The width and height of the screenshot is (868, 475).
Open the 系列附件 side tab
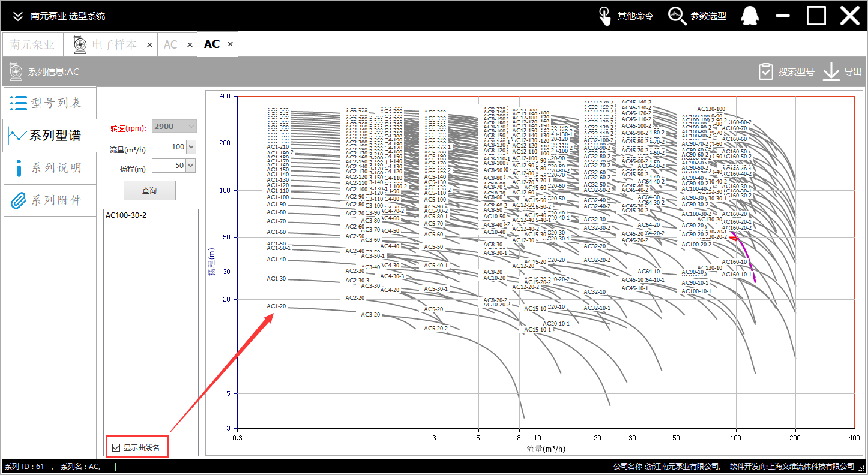click(x=49, y=200)
